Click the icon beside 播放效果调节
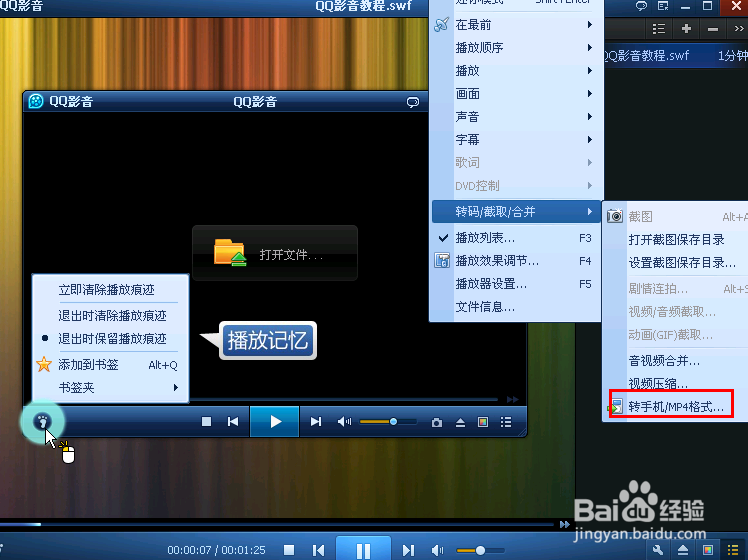 click(x=442, y=260)
